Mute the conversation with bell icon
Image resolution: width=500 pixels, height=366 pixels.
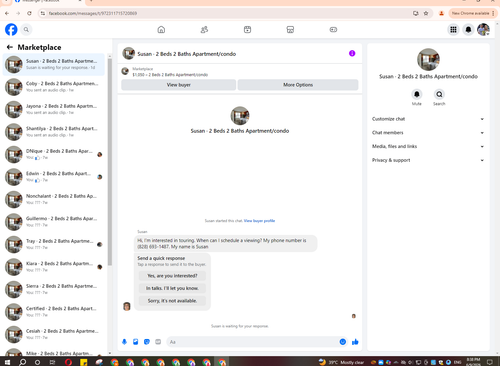(417, 94)
